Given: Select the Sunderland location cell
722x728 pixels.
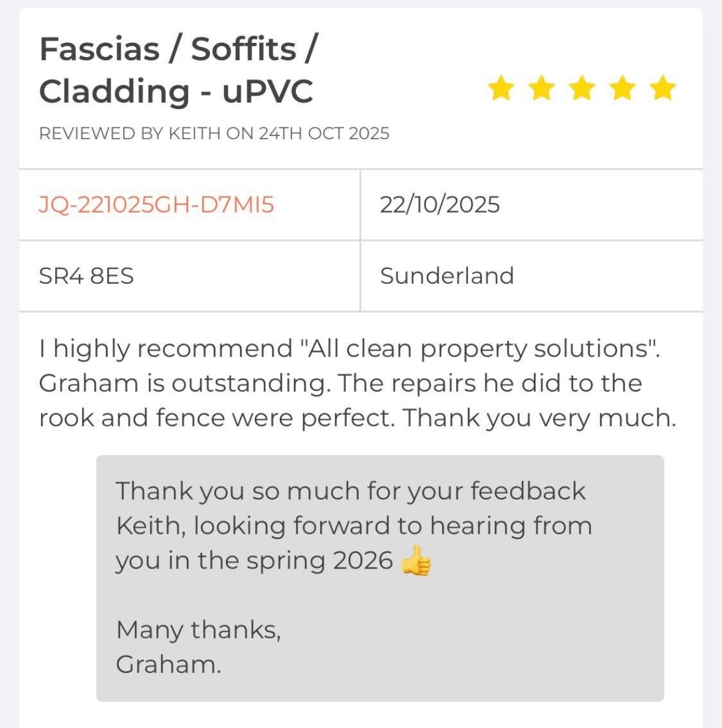Looking at the screenshot, I should (446, 276).
